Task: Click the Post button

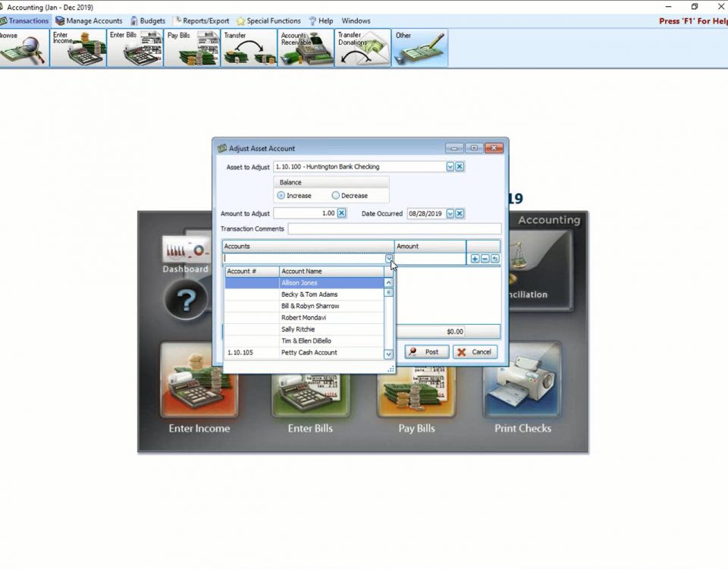Action: 426,352
